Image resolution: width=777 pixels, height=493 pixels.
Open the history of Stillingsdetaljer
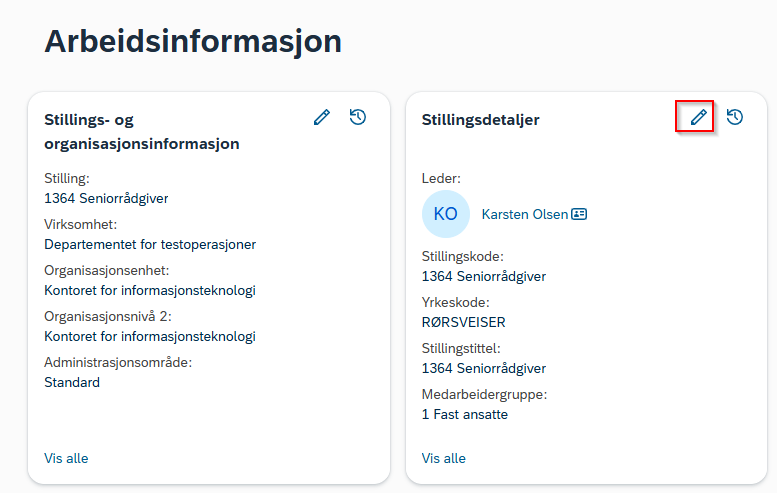[734, 117]
